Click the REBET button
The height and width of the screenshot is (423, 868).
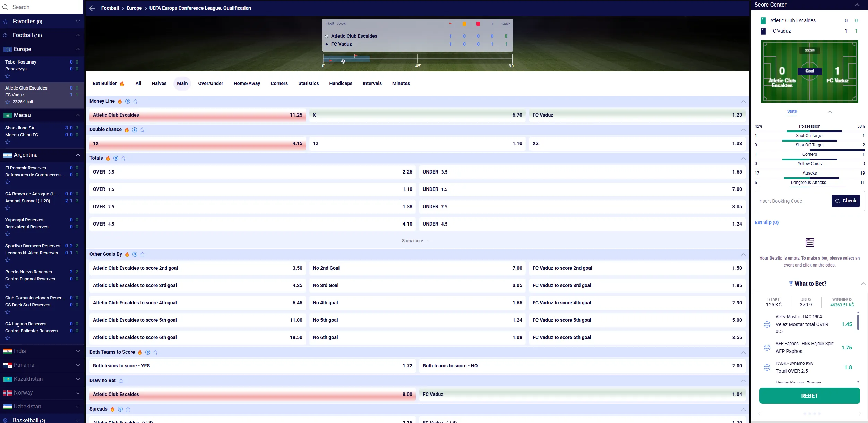[809, 396]
